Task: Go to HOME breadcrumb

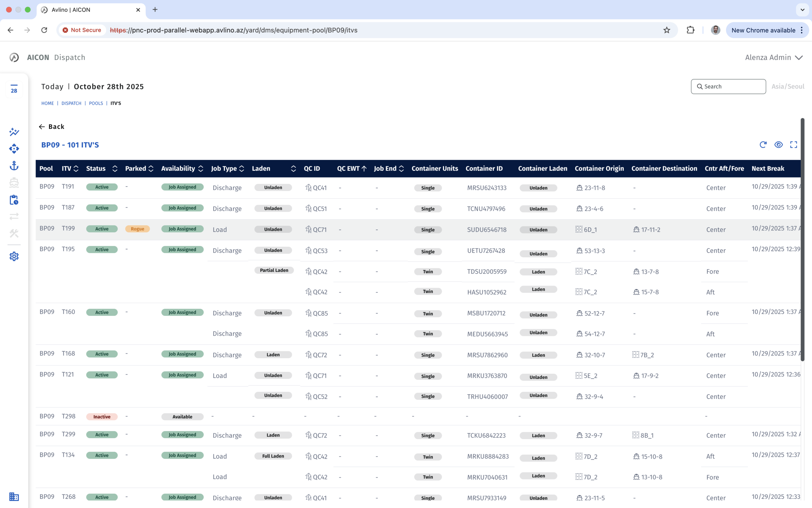Action: tap(47, 104)
